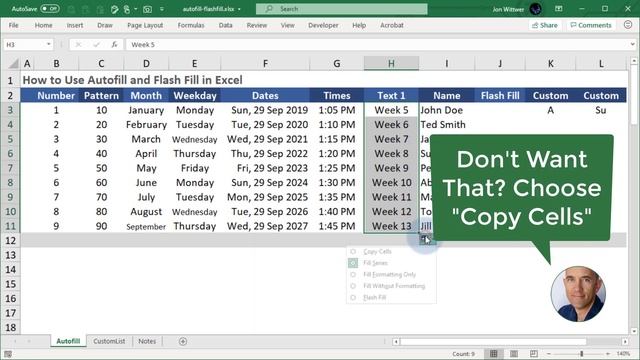This screenshot has width=640, height=360.
Task: Select row 12 header
Action: pyautogui.click(x=10, y=240)
